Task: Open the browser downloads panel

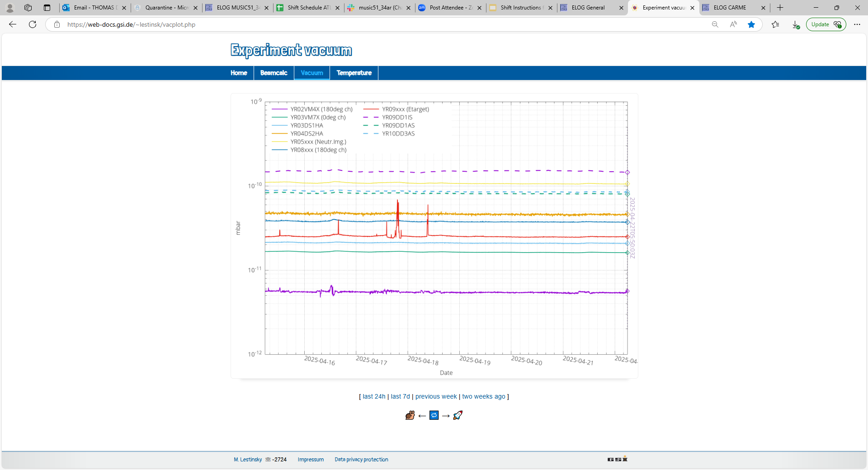Action: click(796, 24)
